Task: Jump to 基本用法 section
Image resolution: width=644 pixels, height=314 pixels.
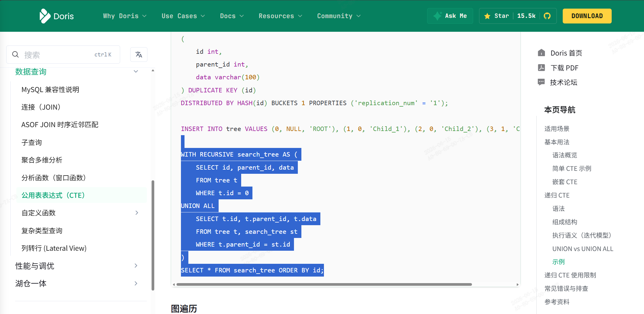Action: [x=557, y=142]
